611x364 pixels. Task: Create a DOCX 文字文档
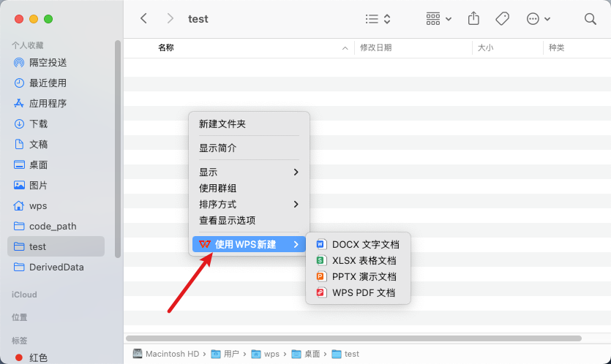pos(358,244)
